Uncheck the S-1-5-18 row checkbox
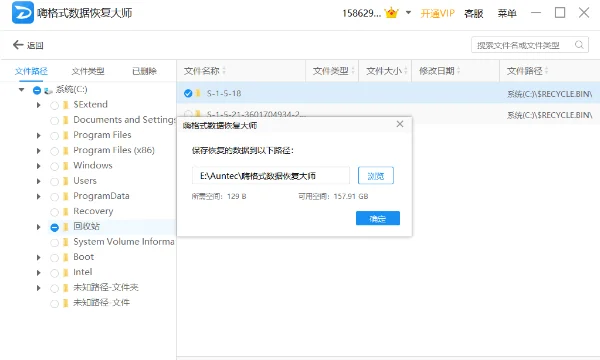The width and height of the screenshot is (600, 360). pos(188,93)
